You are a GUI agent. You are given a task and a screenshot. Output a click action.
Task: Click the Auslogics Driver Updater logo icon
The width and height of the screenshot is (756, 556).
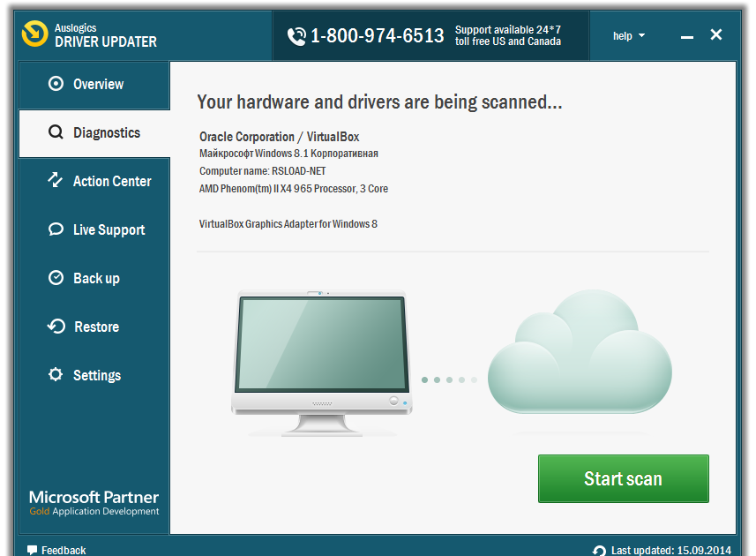(x=35, y=34)
